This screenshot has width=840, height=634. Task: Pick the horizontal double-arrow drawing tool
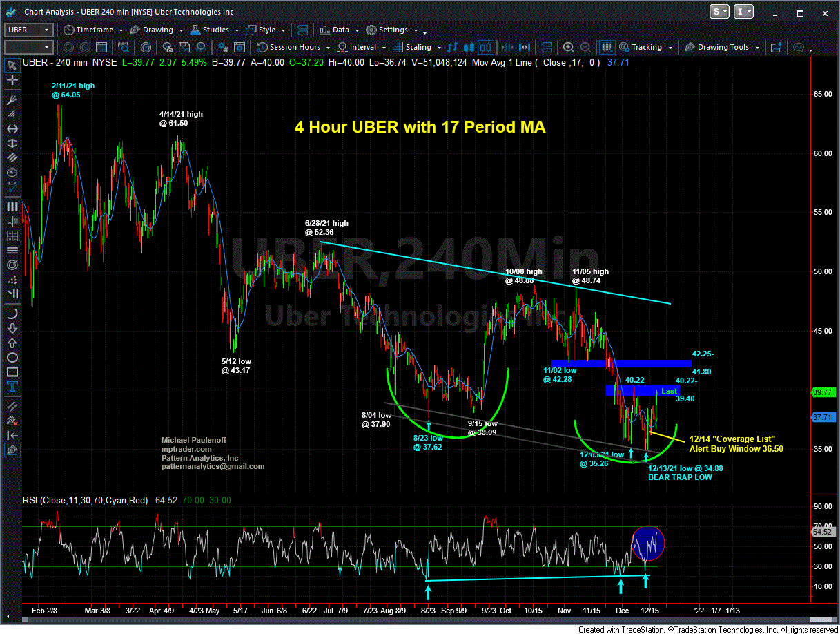[12, 129]
